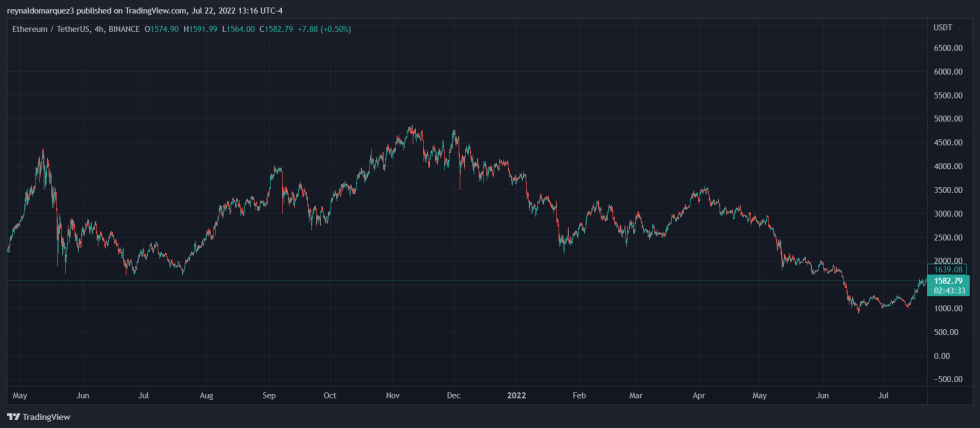Image resolution: width=980 pixels, height=428 pixels.
Task: Click the Open value O1574.90 in legend
Action: pos(163,28)
